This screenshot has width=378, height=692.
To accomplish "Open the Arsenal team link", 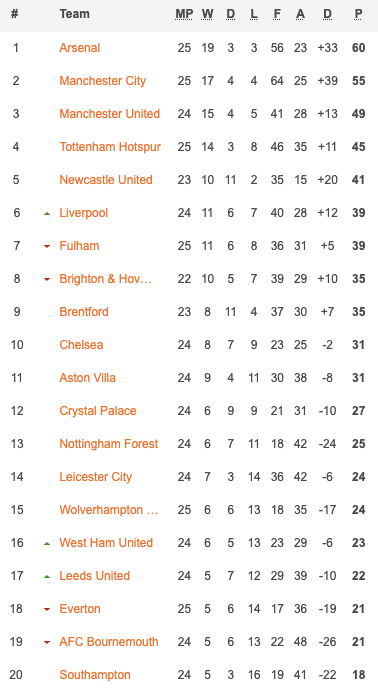I will tap(80, 48).
